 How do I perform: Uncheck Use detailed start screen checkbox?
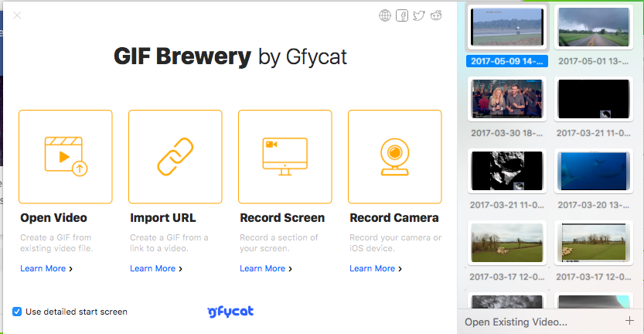[17, 312]
